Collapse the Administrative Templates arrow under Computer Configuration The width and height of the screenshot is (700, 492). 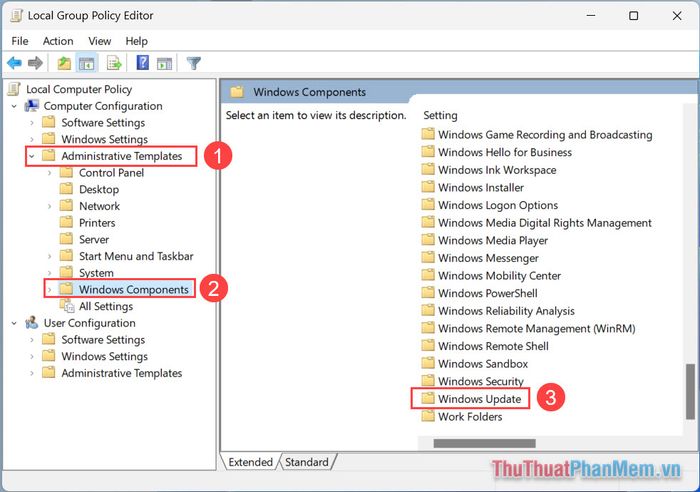tap(32, 156)
